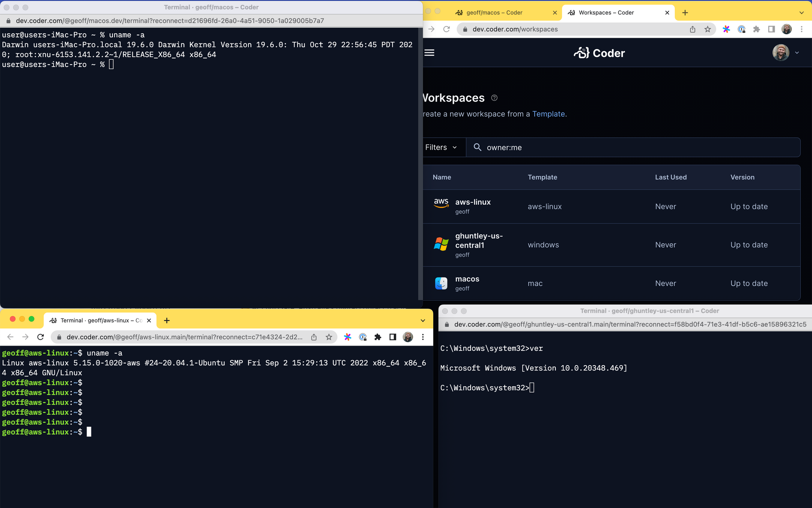Open Chrome three-dot menu in aws-linux window

[x=423, y=337]
